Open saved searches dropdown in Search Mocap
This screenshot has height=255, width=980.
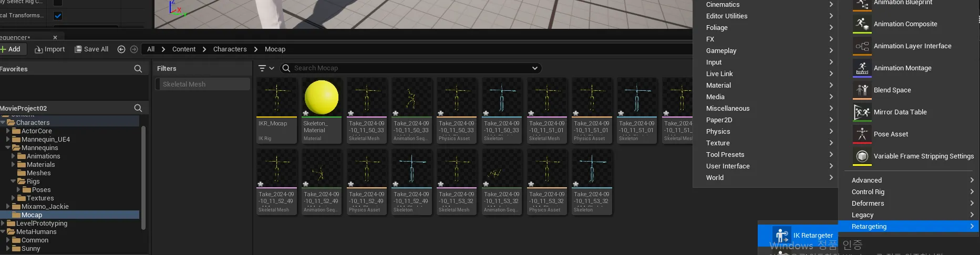pyautogui.click(x=535, y=68)
